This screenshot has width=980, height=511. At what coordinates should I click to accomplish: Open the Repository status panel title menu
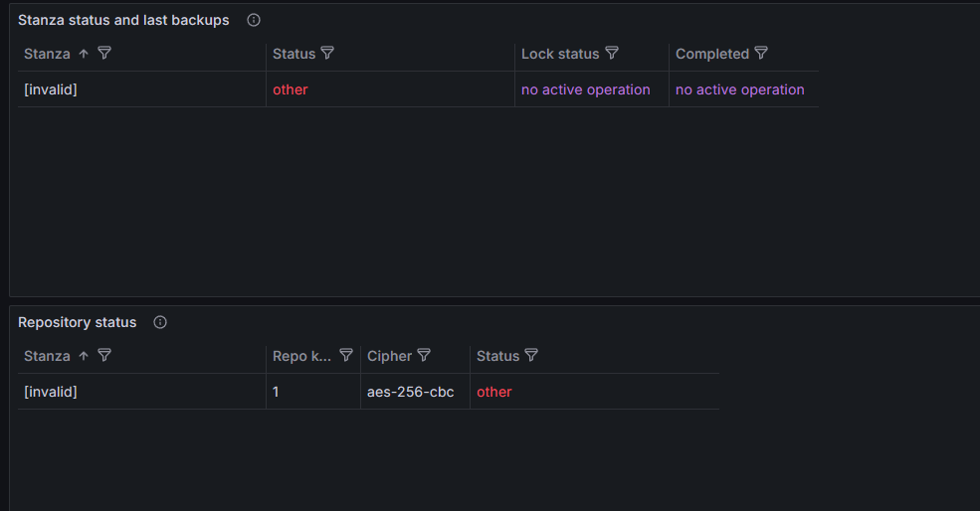(78, 322)
